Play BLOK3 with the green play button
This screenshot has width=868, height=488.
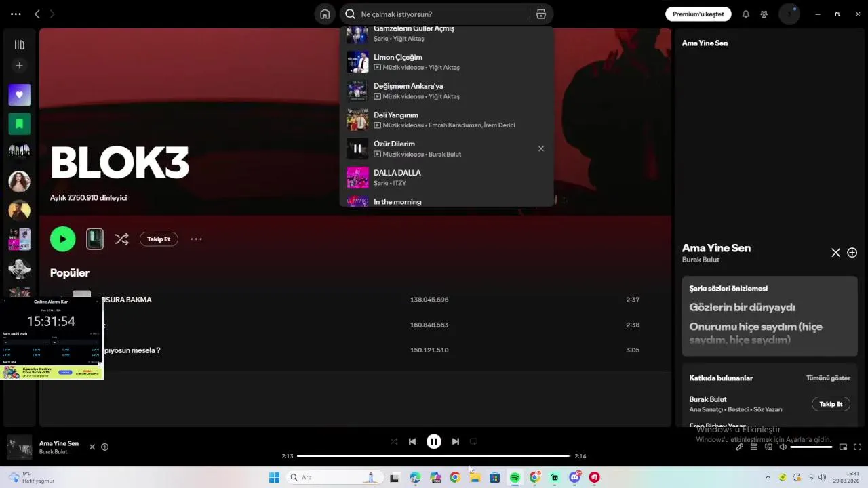pyautogui.click(x=62, y=239)
